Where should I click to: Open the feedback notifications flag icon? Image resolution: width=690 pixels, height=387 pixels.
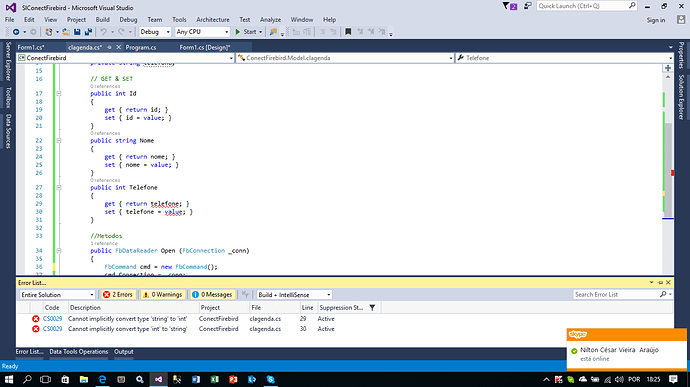click(x=510, y=6)
